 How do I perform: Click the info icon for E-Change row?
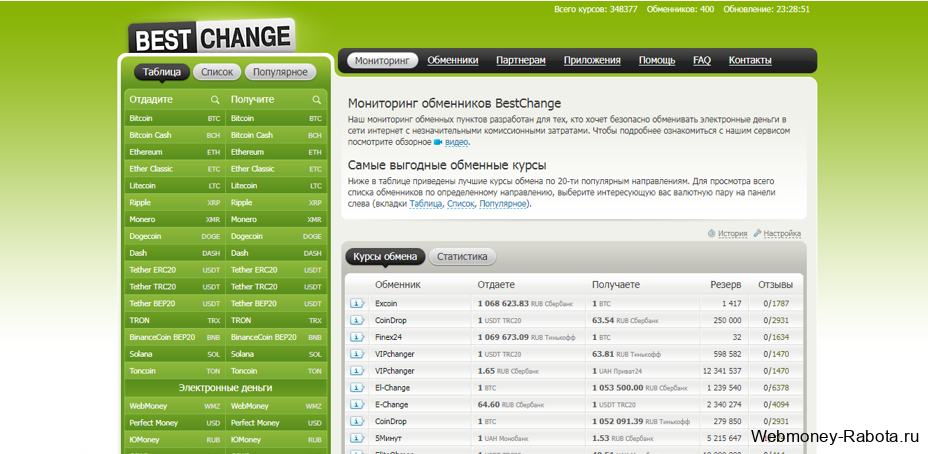[357, 405]
